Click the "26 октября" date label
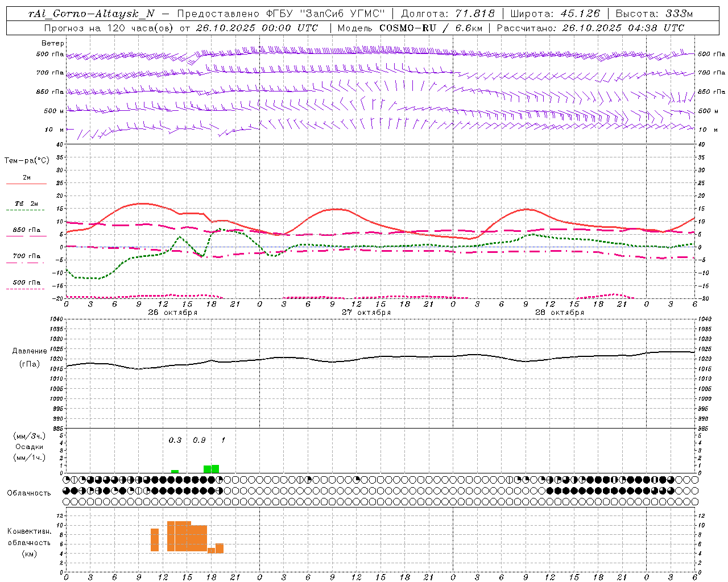 click(173, 313)
